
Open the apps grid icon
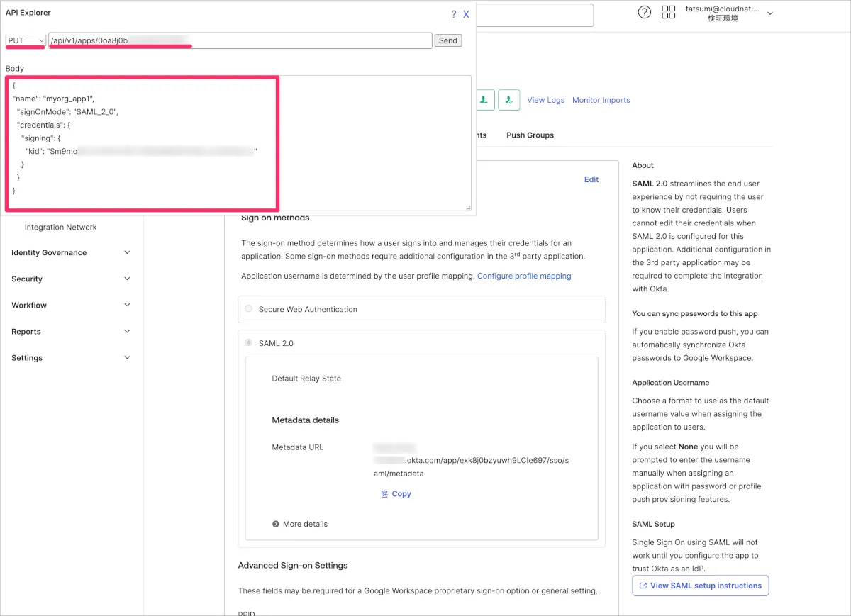click(668, 12)
